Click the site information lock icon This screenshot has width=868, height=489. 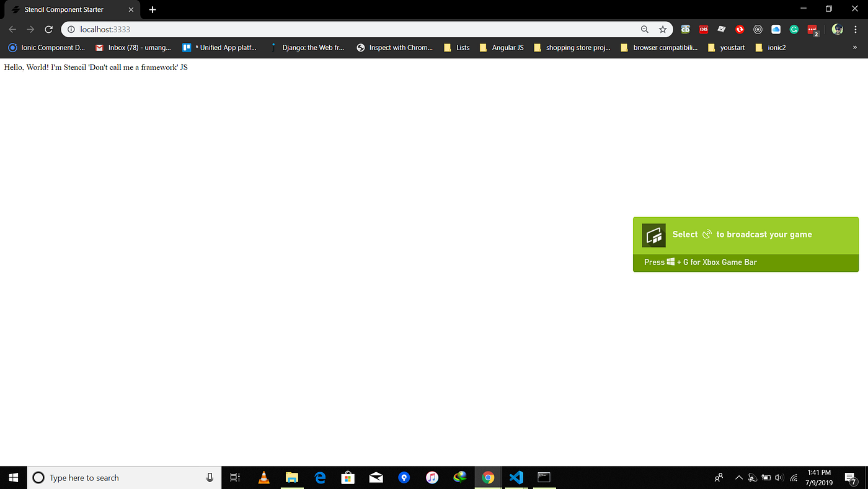(x=71, y=29)
